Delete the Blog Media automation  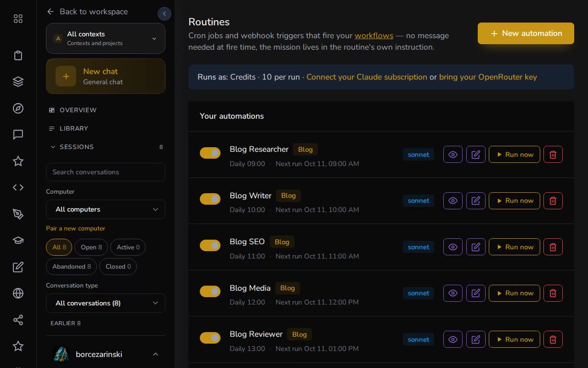[553, 293]
